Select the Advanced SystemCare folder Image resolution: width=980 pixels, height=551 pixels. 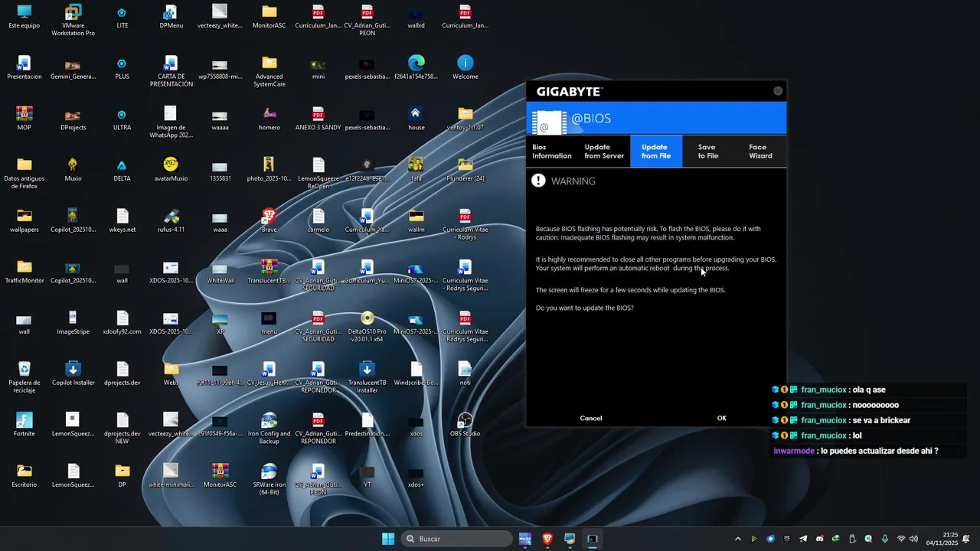269,71
